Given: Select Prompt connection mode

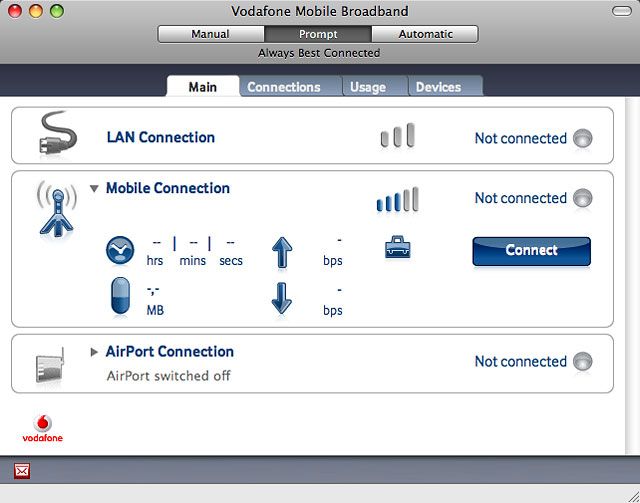Looking at the screenshot, I should pos(318,34).
